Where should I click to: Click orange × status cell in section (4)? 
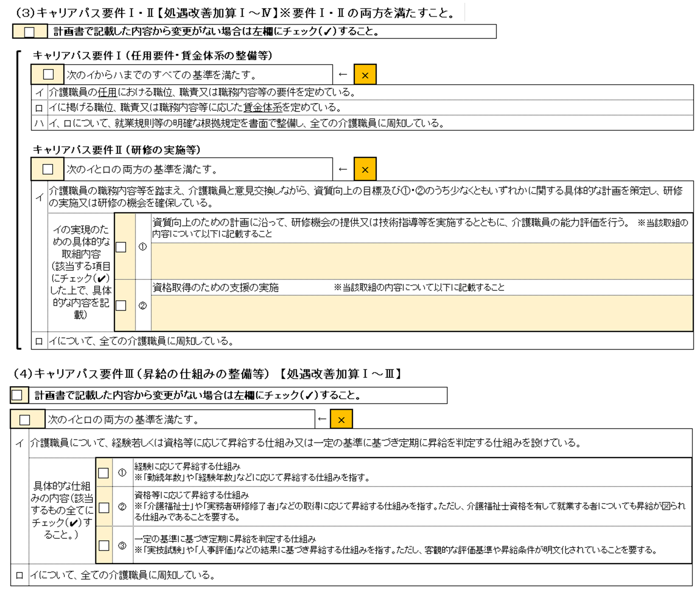pos(341,419)
